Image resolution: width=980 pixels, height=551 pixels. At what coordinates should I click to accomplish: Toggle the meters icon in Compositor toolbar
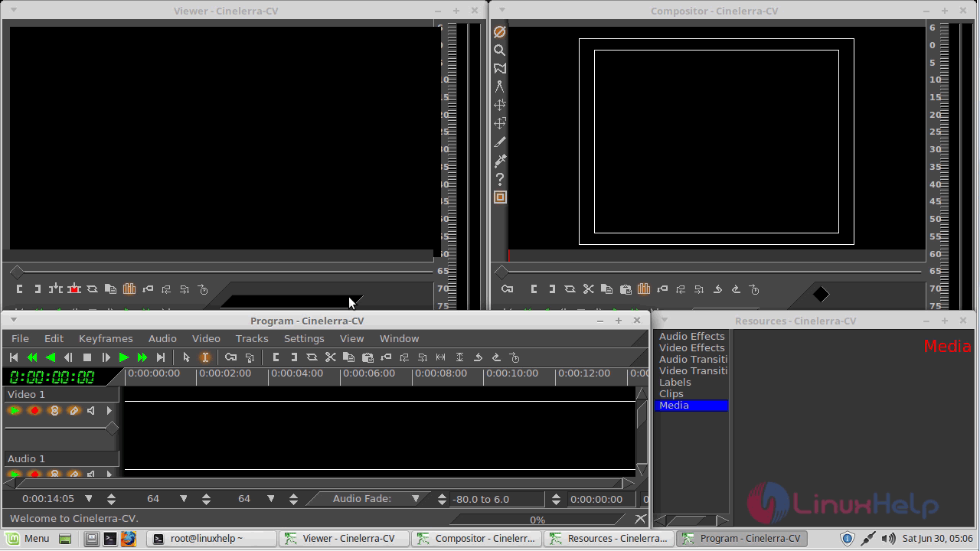pos(644,289)
